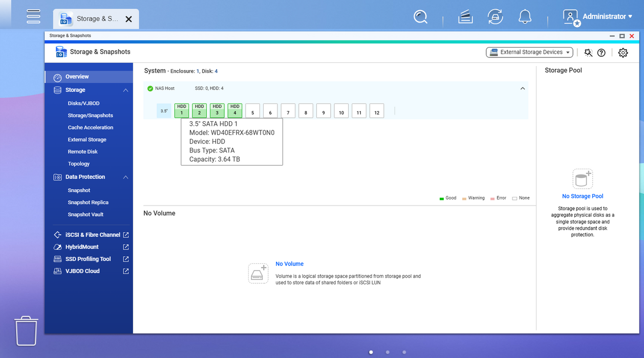Collapse the Data Protection sidebar section
644x358 pixels.
125,177
